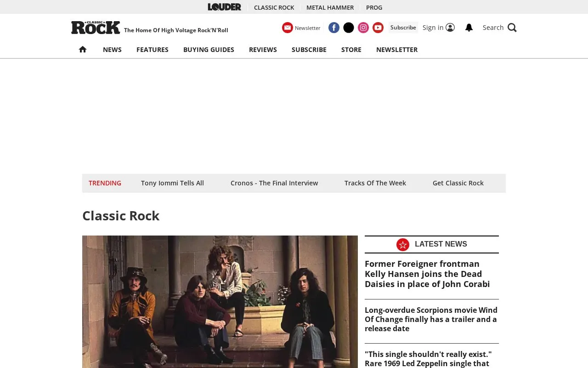Open the Buying Guides menu item
This screenshot has width=588, height=368.
[209, 50]
